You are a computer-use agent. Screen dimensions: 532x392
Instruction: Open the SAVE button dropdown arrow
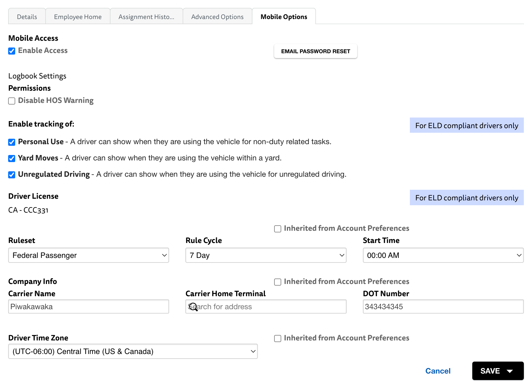click(510, 371)
